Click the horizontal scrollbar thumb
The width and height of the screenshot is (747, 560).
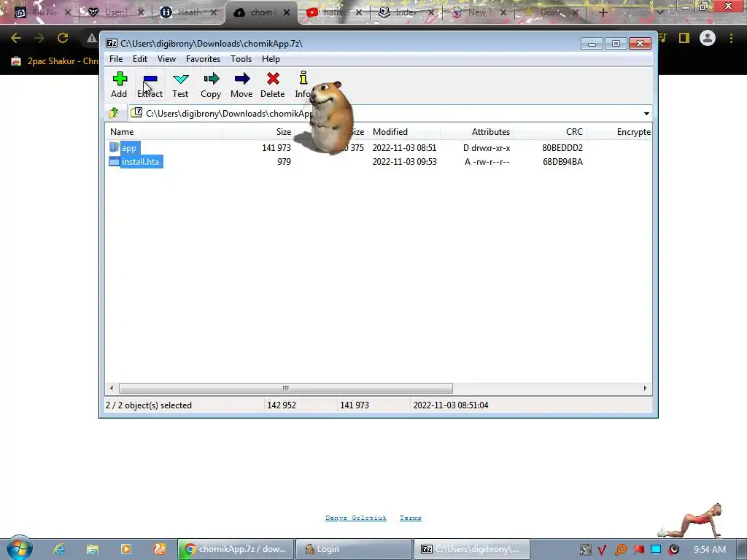click(x=285, y=388)
